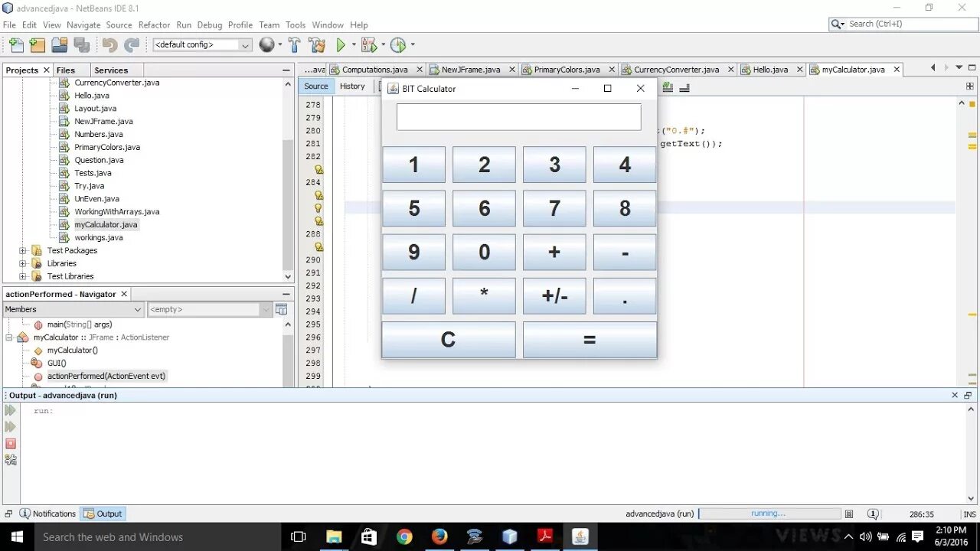Screen dimensions: 980x551
Task: Select myCalculator.java in Projects tree
Action: (x=106, y=225)
